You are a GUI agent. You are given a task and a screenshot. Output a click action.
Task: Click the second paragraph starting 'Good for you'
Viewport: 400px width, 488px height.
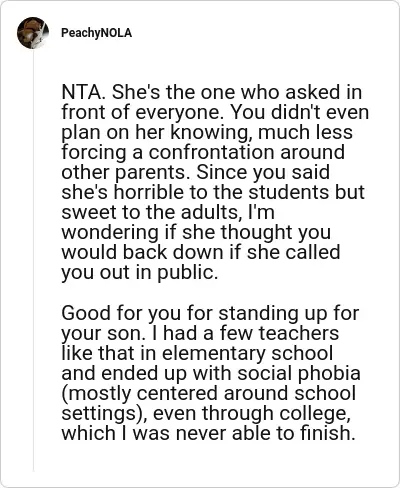(211, 373)
